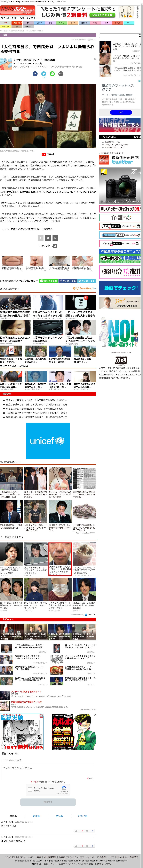Viewport: 143px width, 868px height.
Task: Open the スポーツ navigation tab
Action: tap(62, 23)
